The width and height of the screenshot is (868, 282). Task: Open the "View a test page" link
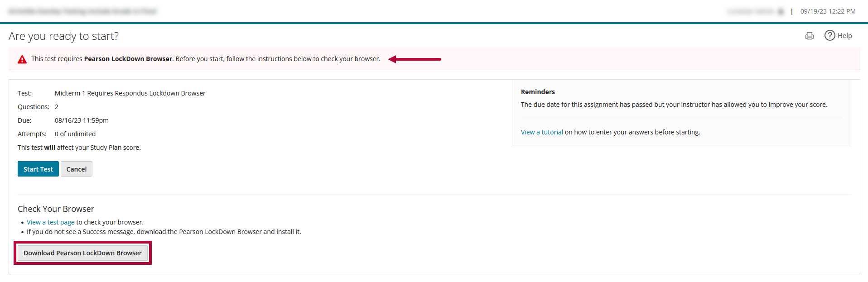(50, 222)
